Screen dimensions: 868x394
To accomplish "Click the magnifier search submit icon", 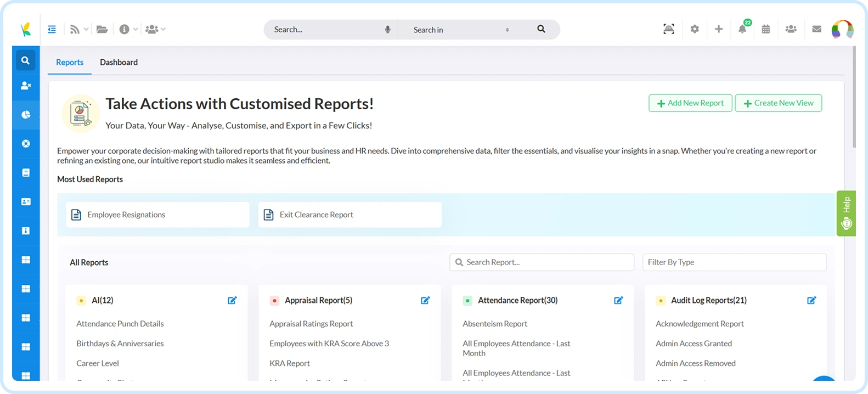I will [541, 29].
